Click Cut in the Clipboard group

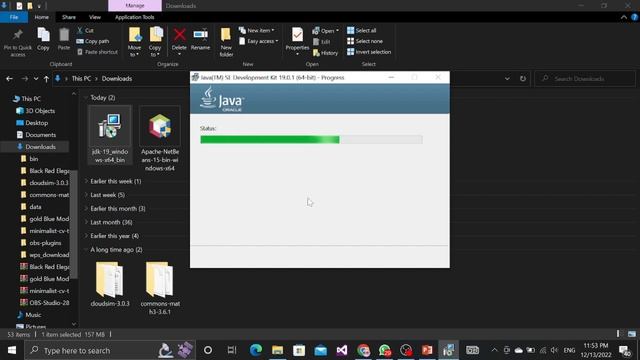pos(85,30)
